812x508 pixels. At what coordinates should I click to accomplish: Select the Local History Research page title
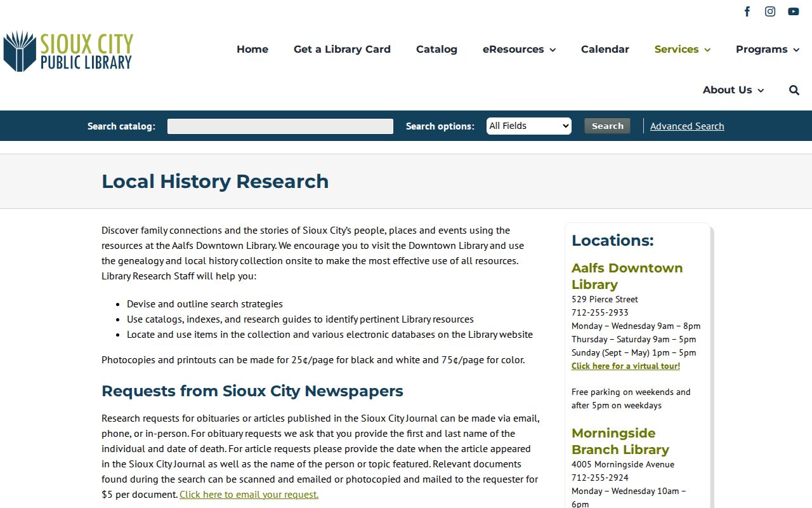tap(215, 181)
